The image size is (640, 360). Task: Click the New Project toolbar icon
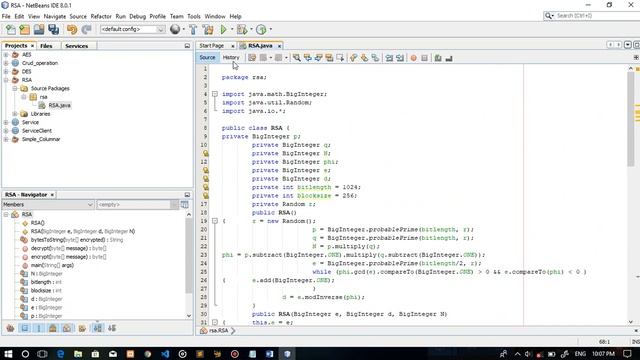point(25,29)
